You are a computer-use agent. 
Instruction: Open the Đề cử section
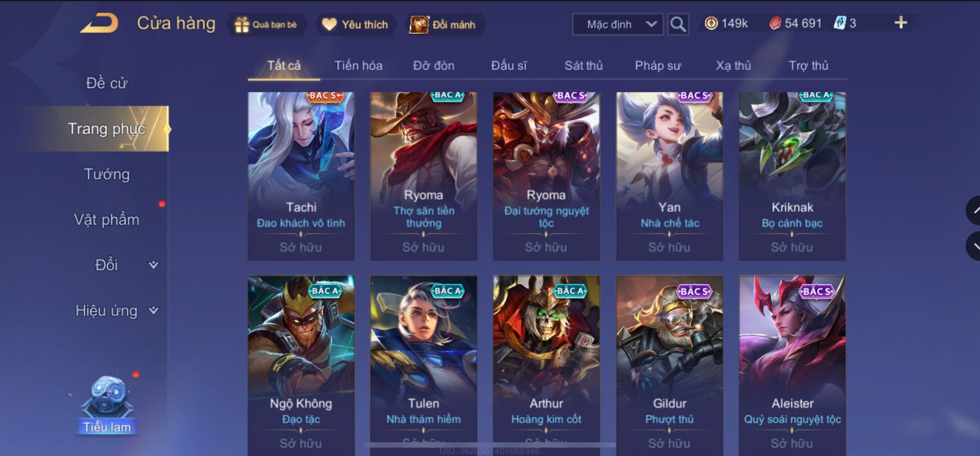click(x=107, y=84)
